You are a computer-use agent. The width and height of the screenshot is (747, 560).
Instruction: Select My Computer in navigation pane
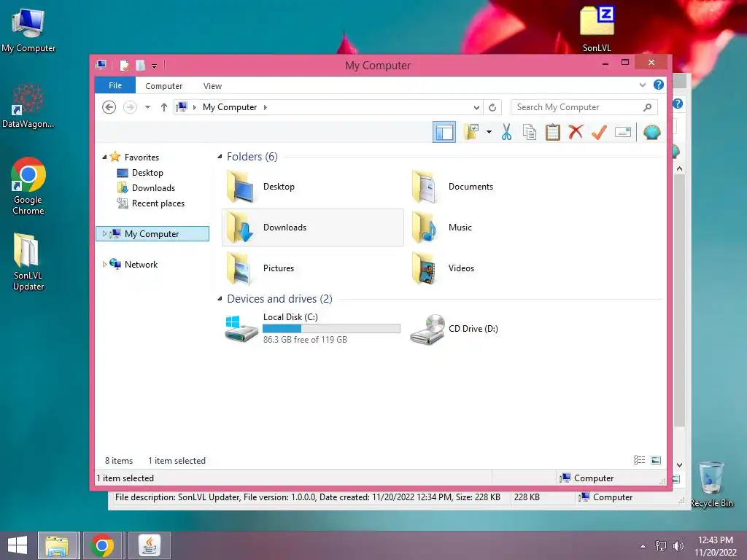(x=152, y=234)
